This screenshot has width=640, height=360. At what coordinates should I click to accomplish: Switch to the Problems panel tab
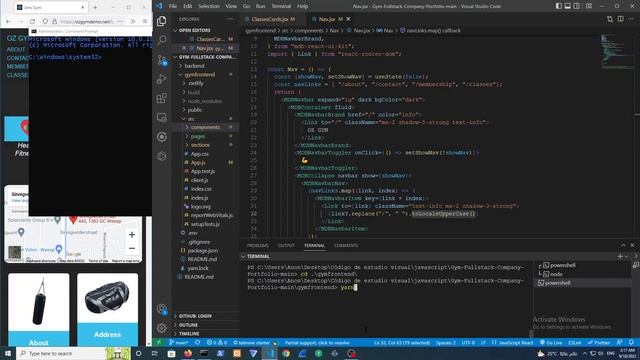pyautogui.click(x=258, y=245)
